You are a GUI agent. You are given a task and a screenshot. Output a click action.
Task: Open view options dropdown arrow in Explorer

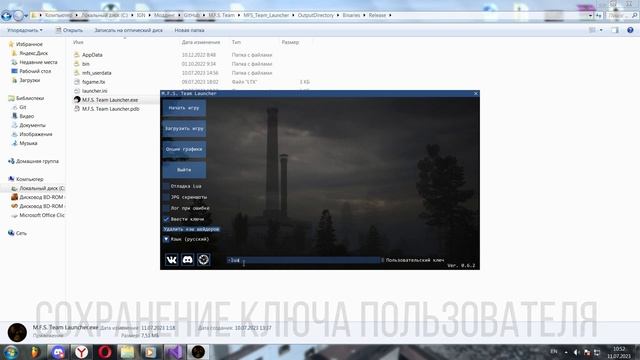(x=601, y=30)
